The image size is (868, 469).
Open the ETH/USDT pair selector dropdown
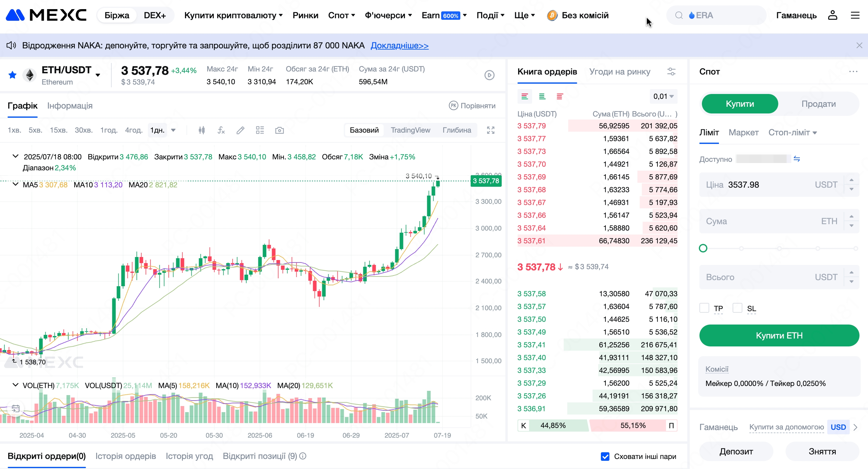tap(98, 75)
